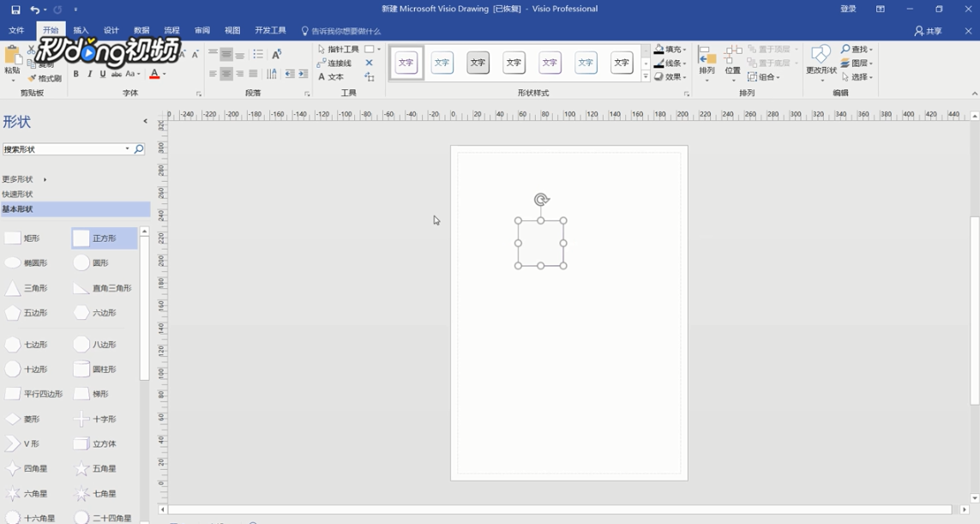
Task: Click the Tell Me search box
Action: pyautogui.click(x=341, y=31)
